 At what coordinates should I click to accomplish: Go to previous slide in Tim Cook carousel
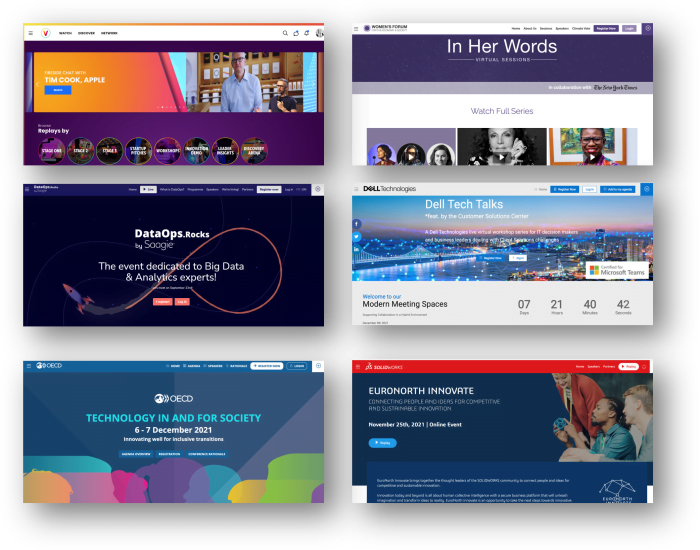click(x=38, y=84)
